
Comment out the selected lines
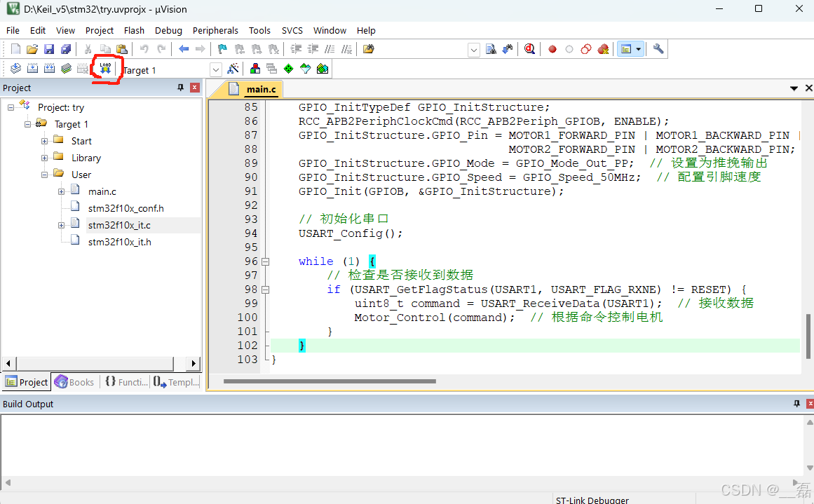click(330, 49)
